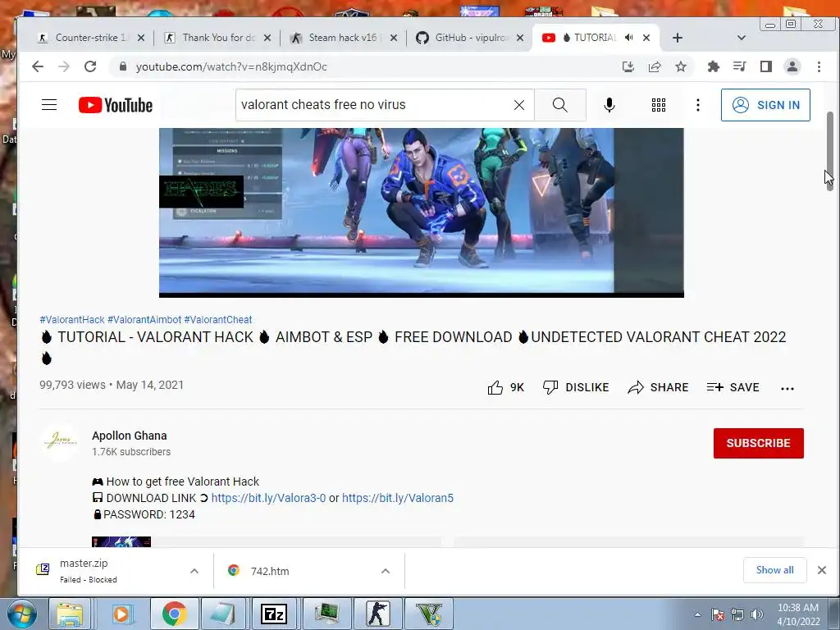Share this page from address bar

tap(655, 66)
